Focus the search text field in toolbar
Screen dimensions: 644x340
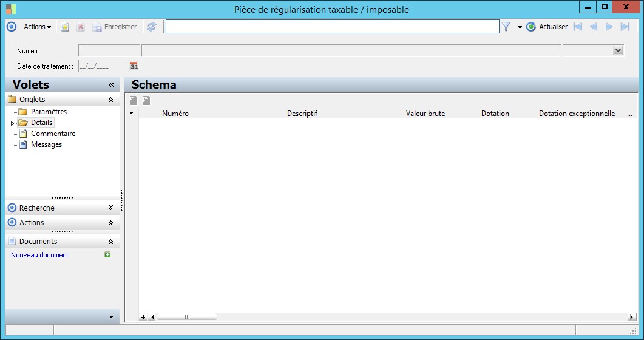[x=332, y=27]
